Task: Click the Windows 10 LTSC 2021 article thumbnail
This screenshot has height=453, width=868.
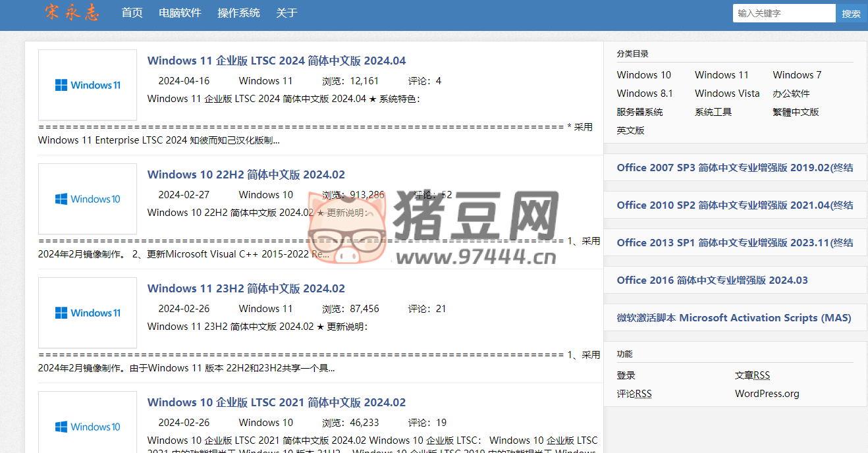Action: coord(87,426)
